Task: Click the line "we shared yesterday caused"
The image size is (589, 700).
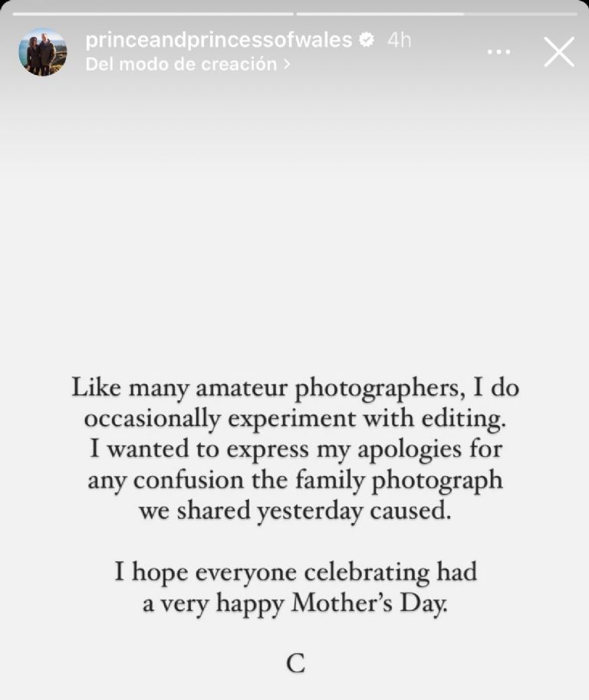Action: (x=295, y=511)
